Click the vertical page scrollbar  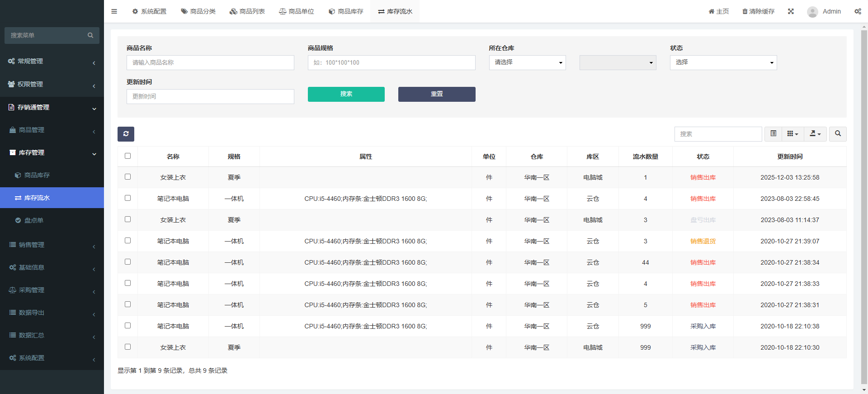tap(864, 204)
